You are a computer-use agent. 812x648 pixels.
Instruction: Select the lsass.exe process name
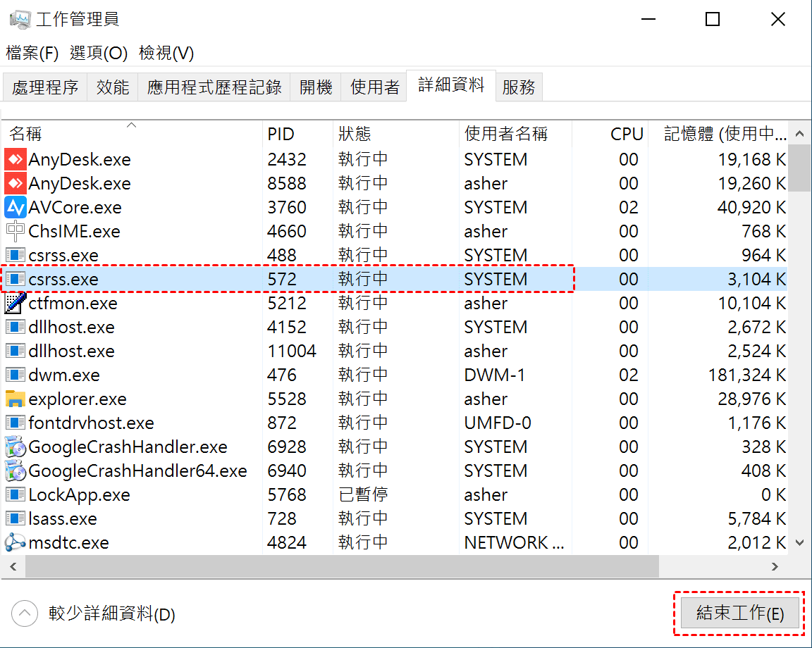point(63,518)
